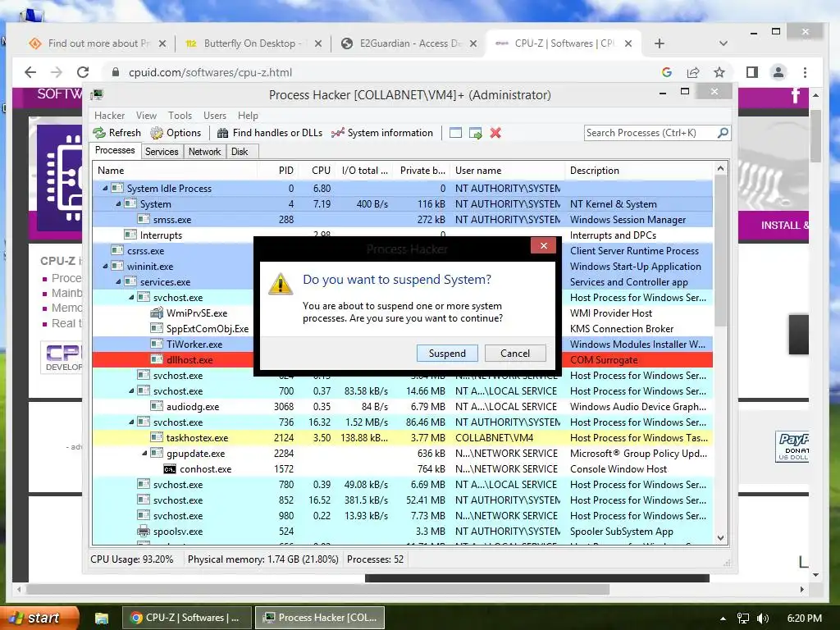Collapse the System process node
Viewport: 840px width, 630px height.
pyautogui.click(x=118, y=204)
